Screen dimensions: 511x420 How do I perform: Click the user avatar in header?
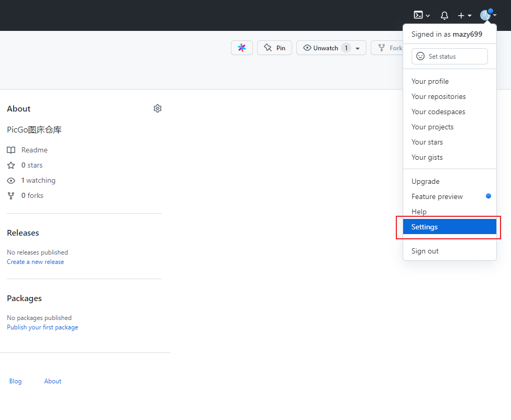pyautogui.click(x=485, y=15)
